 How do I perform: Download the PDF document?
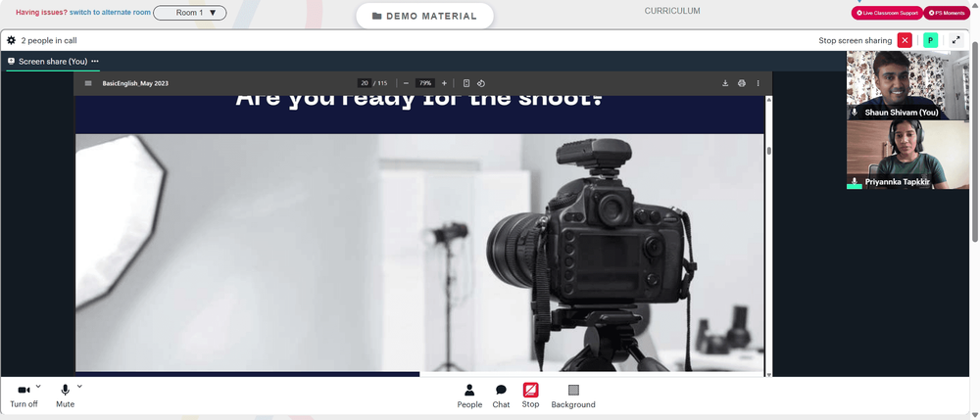click(x=725, y=83)
